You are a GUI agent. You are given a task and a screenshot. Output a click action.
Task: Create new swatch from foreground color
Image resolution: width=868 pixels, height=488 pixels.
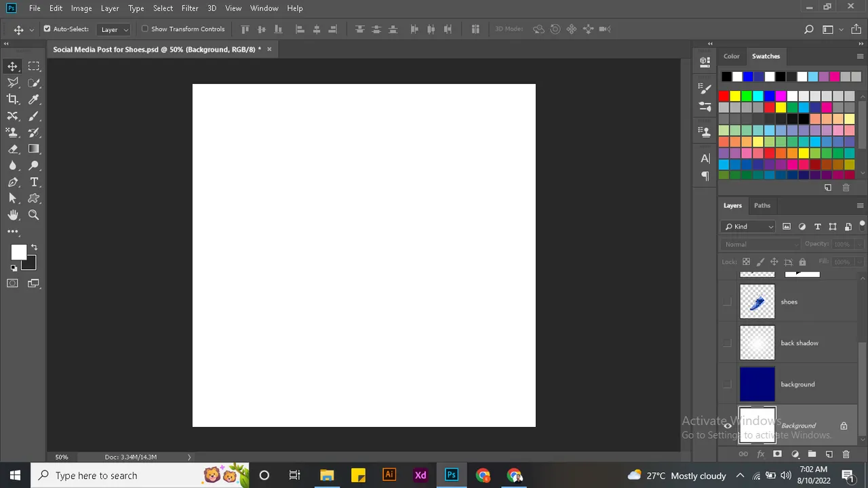point(828,188)
